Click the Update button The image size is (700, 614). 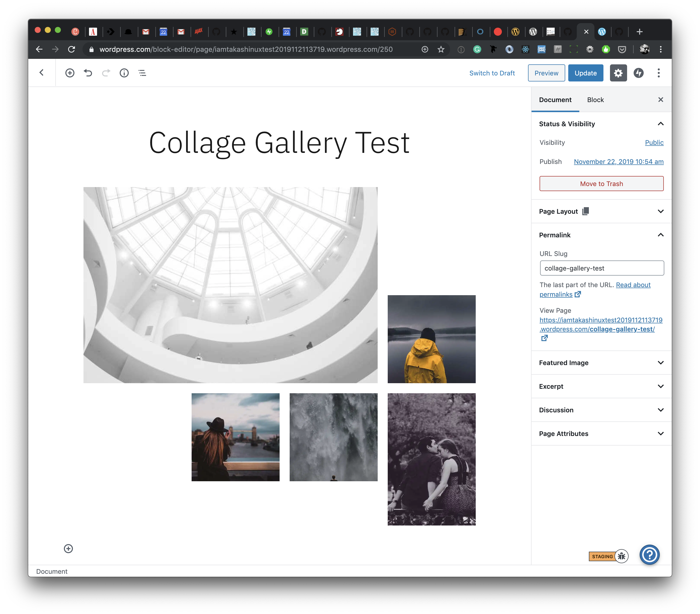coord(585,73)
